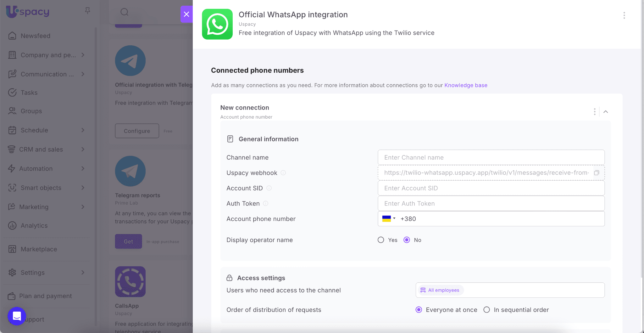Image resolution: width=644 pixels, height=333 pixels.
Task: Go to Newsfeed in the sidebar
Action: pyautogui.click(x=35, y=36)
